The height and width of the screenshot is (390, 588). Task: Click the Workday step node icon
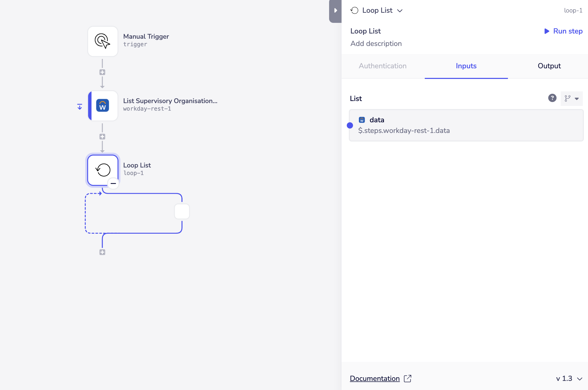[103, 106]
